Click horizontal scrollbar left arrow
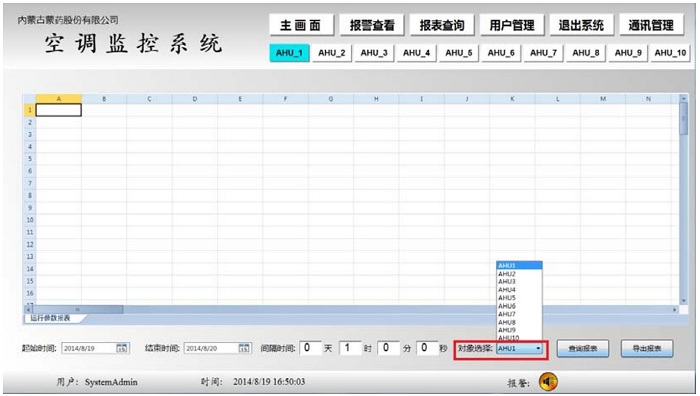The image size is (700, 396). 28,309
